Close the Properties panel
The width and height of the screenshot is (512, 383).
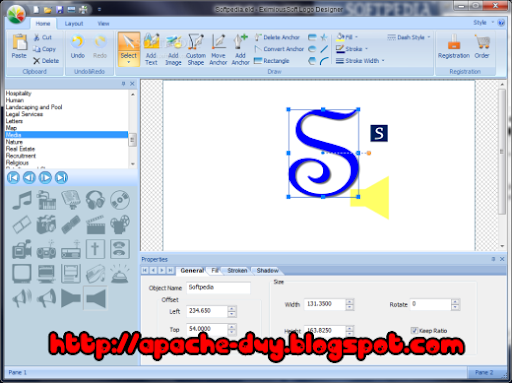click(x=502, y=259)
